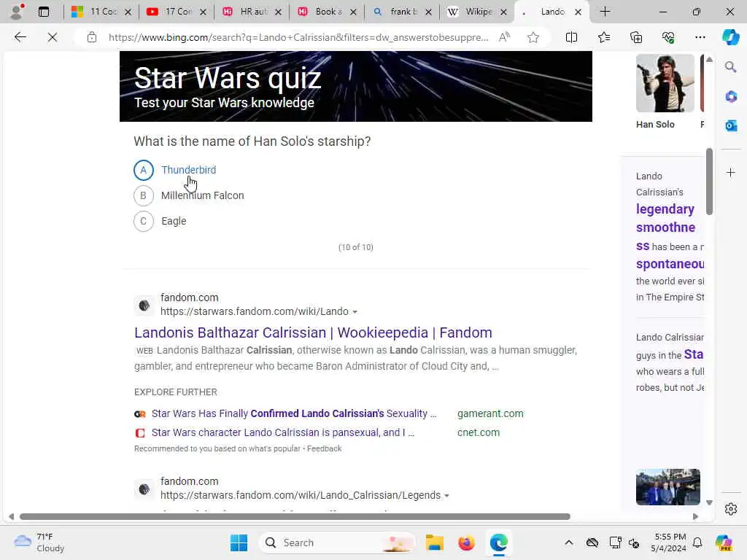Switch to the HR aut tab
The height and width of the screenshot is (560, 747).
[247, 12]
